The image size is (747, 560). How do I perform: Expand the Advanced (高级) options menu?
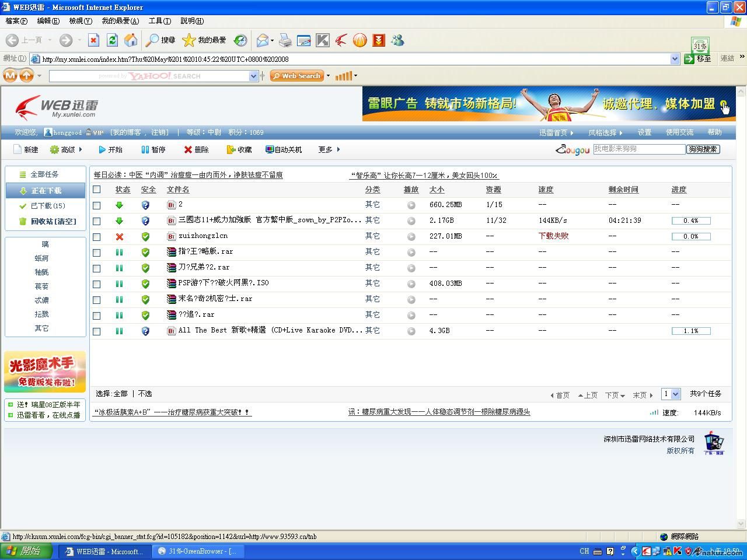pos(66,150)
